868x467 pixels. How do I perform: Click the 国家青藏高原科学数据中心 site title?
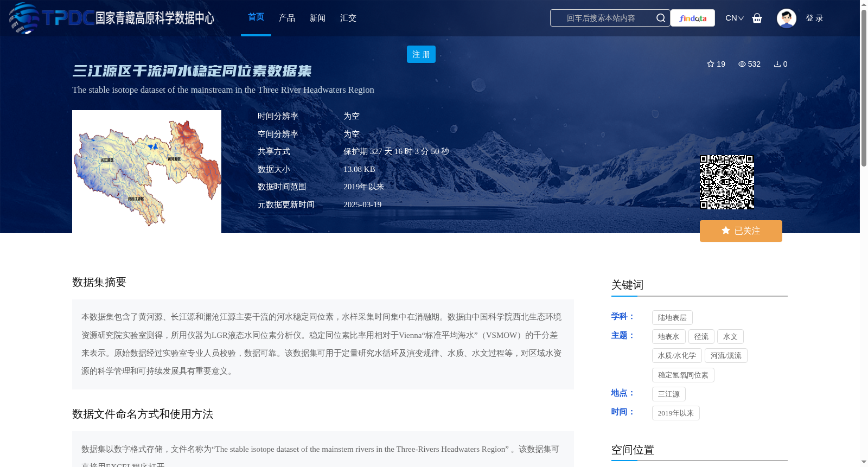(155, 18)
